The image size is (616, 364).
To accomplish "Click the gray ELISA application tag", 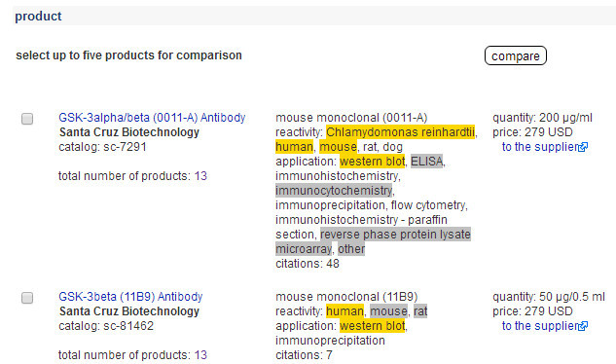I will pyautogui.click(x=426, y=162).
